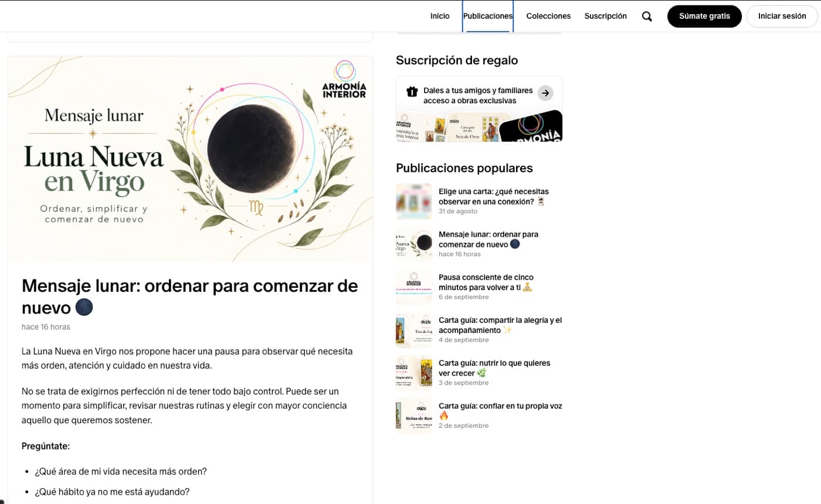
Task: Click Iniciar sesión button
Action: (782, 16)
